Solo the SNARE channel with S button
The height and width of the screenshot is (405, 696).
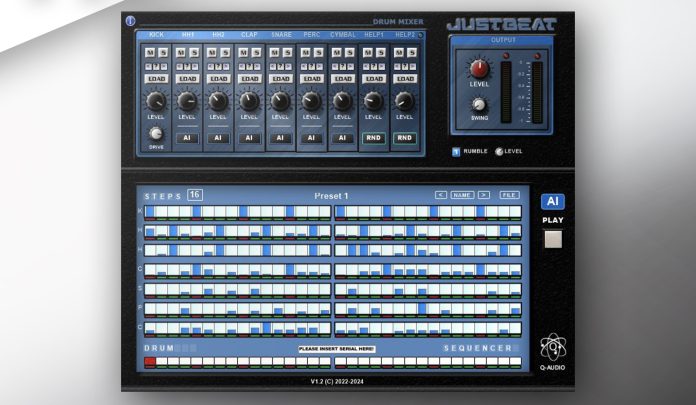(286, 52)
